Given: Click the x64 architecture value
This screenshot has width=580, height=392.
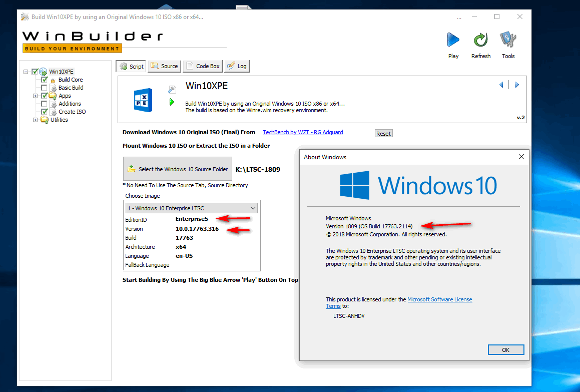Looking at the screenshot, I should (181, 247).
